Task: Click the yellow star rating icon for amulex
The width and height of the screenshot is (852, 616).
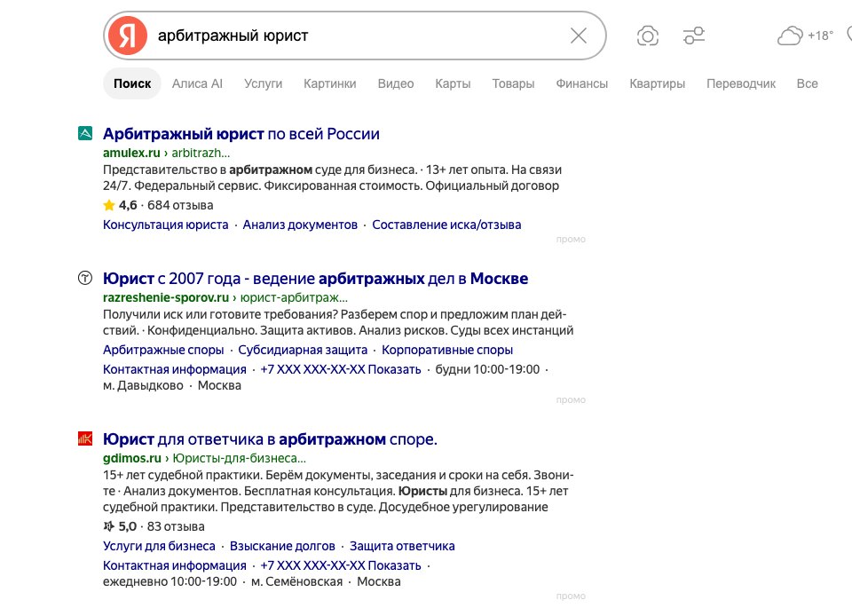Action: point(108,205)
